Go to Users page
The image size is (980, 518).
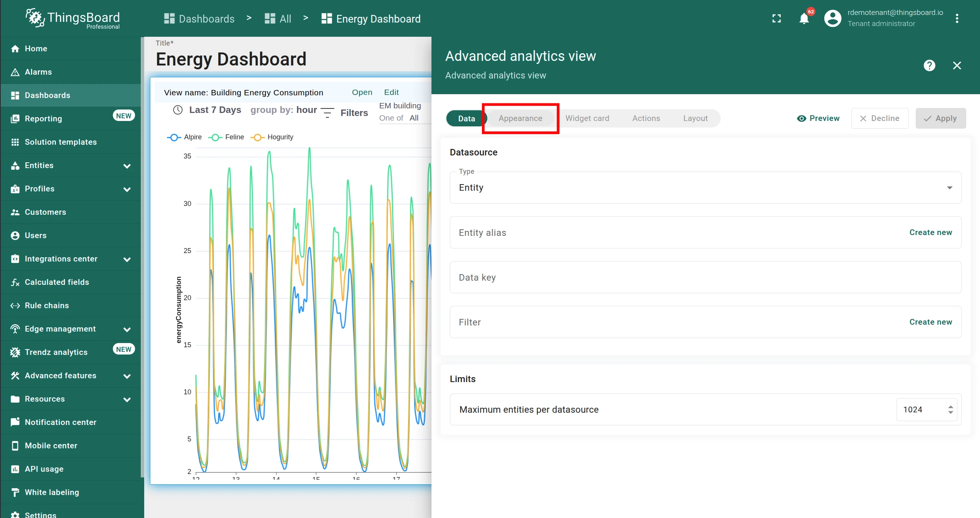[x=70, y=235]
